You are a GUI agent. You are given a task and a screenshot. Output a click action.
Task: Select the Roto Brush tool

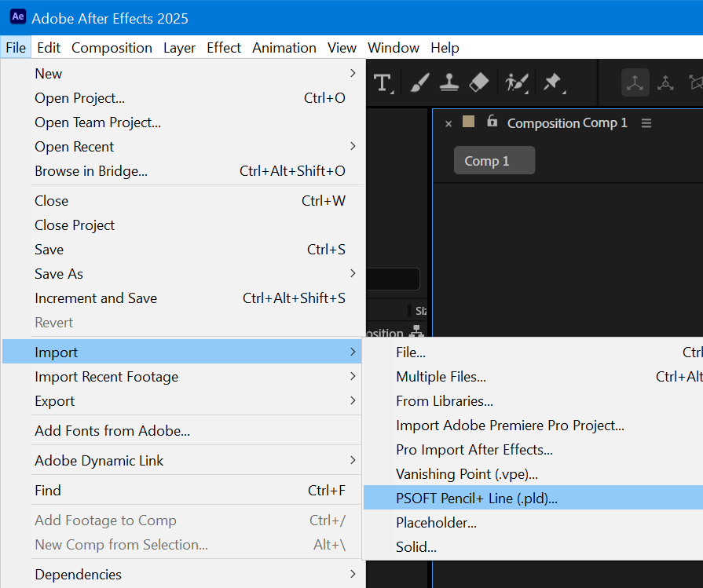click(x=517, y=83)
